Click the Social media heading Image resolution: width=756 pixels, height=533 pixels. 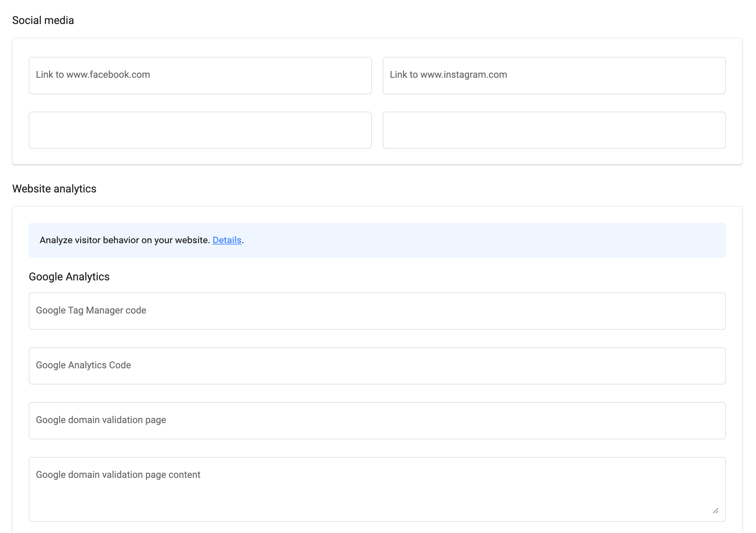pyautogui.click(x=43, y=20)
